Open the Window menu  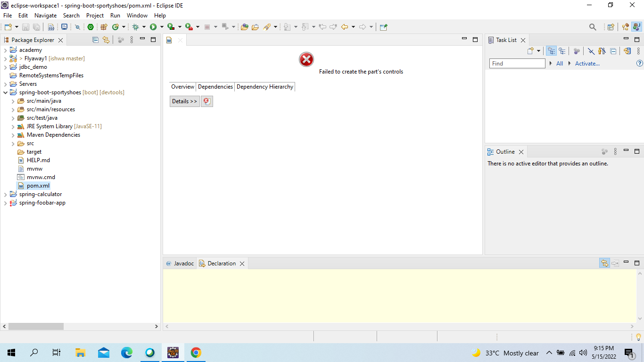click(137, 16)
